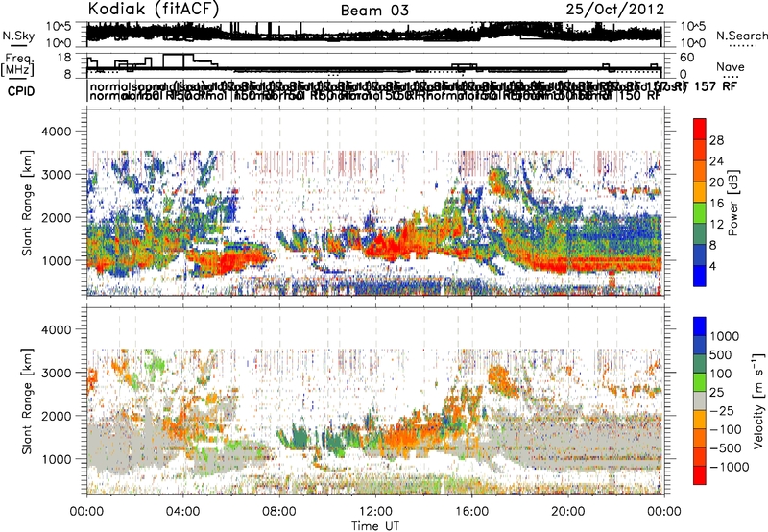
Task: Click the "25" label on Velocity colorbar
Action: coord(716,392)
